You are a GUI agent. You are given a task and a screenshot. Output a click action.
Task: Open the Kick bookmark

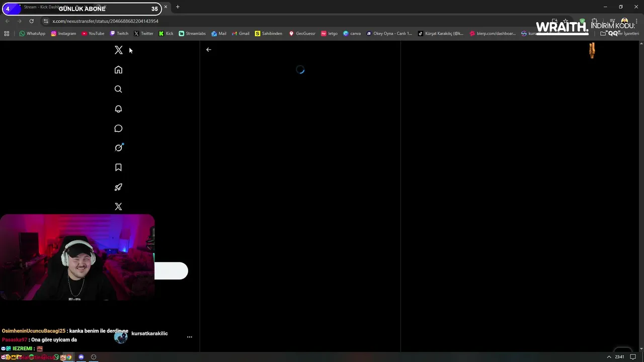pyautogui.click(x=166, y=34)
